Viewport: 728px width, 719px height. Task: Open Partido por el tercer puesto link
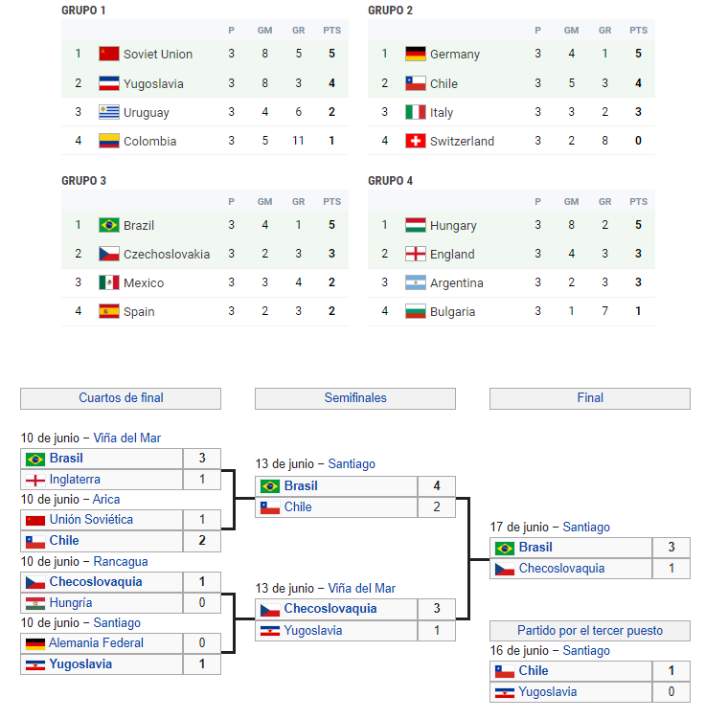pyautogui.click(x=590, y=630)
